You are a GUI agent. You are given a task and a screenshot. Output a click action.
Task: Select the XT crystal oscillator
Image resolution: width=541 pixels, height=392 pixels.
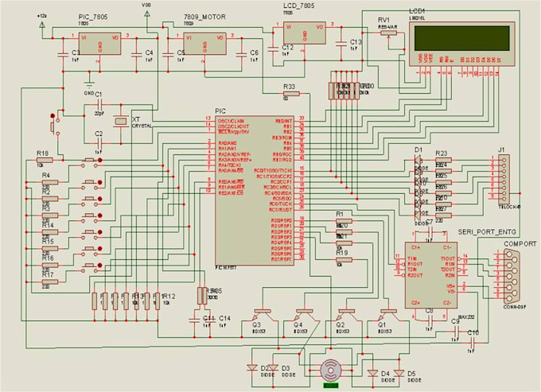point(121,122)
